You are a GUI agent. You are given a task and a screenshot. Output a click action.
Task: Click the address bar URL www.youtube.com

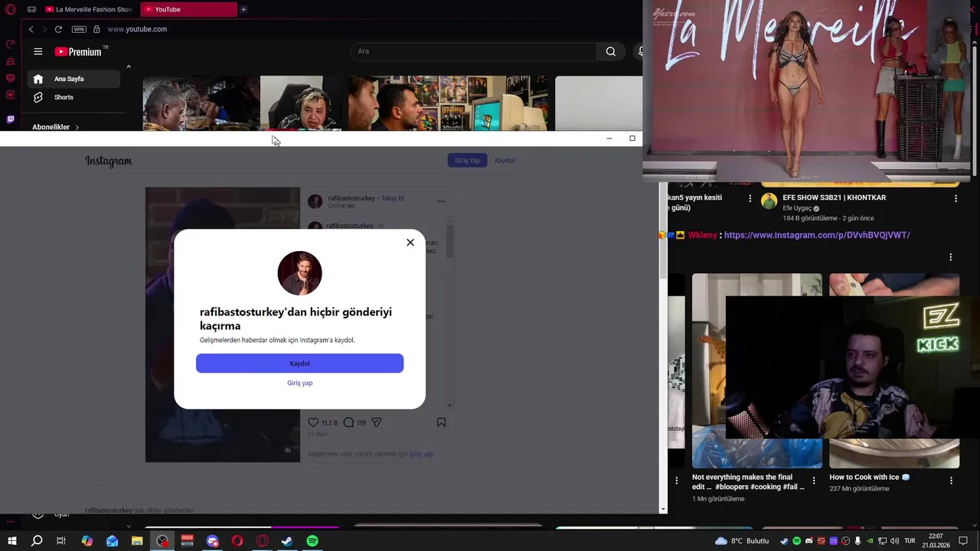pyautogui.click(x=137, y=29)
